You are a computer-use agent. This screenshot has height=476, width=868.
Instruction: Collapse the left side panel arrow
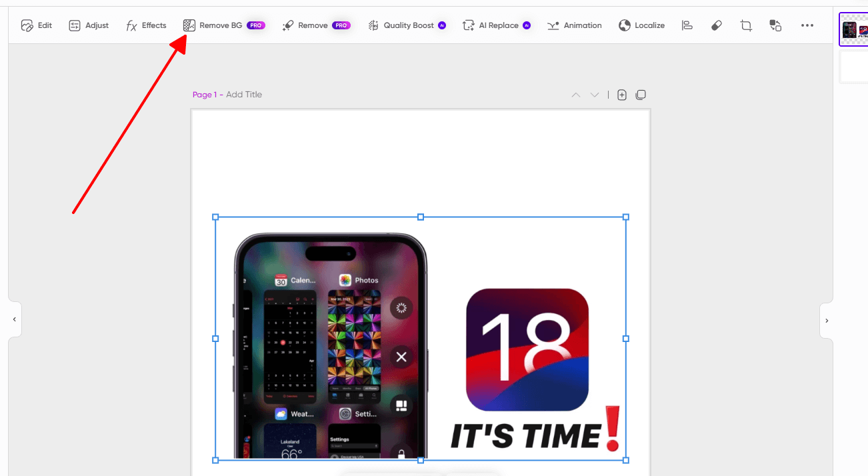pos(15,320)
